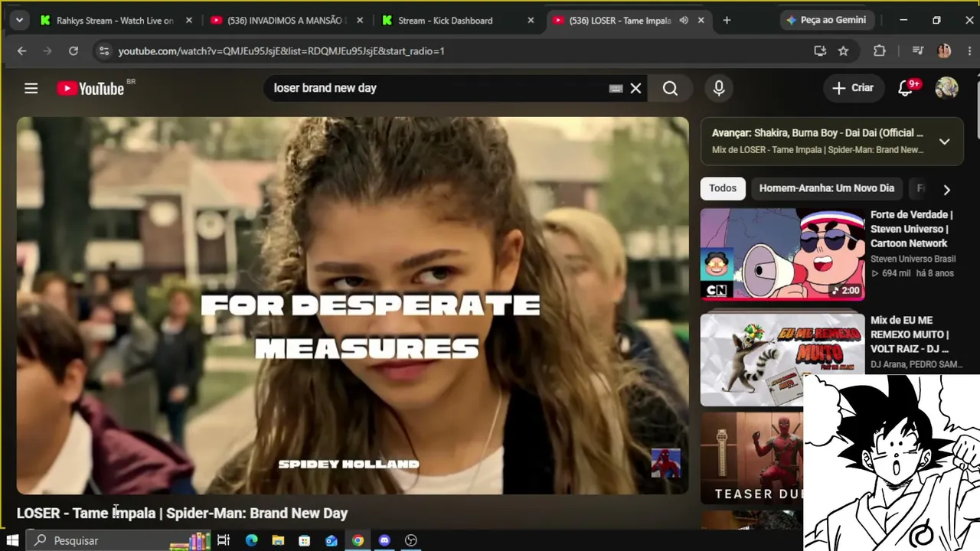Submit search with the magnifier button
This screenshot has width=980, height=551.
(670, 88)
